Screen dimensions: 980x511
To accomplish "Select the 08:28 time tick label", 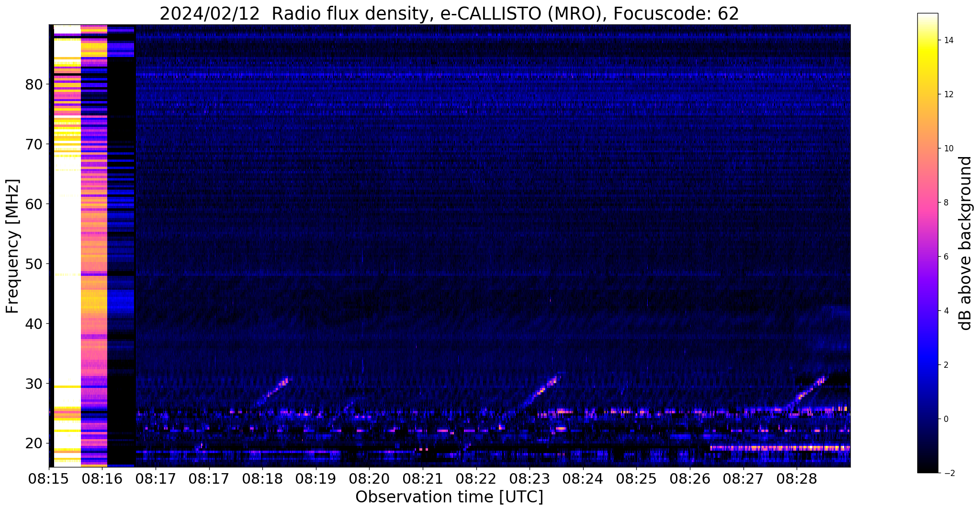I will (x=797, y=479).
